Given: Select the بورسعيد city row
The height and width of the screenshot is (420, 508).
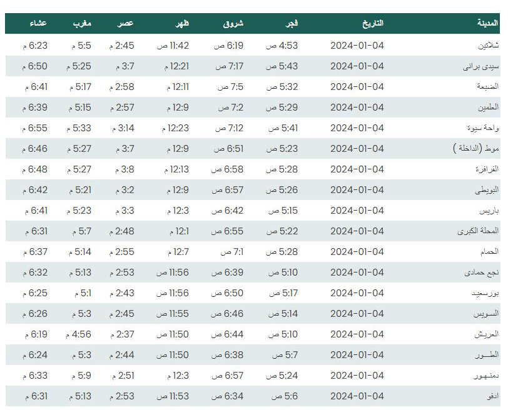Looking at the screenshot, I should 253,293.
